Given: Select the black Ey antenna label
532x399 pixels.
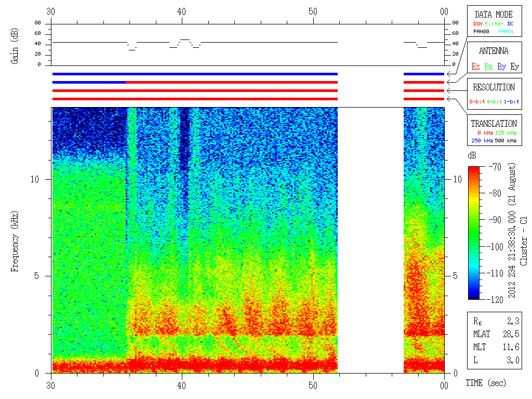Looking at the screenshot, I should (515, 66).
